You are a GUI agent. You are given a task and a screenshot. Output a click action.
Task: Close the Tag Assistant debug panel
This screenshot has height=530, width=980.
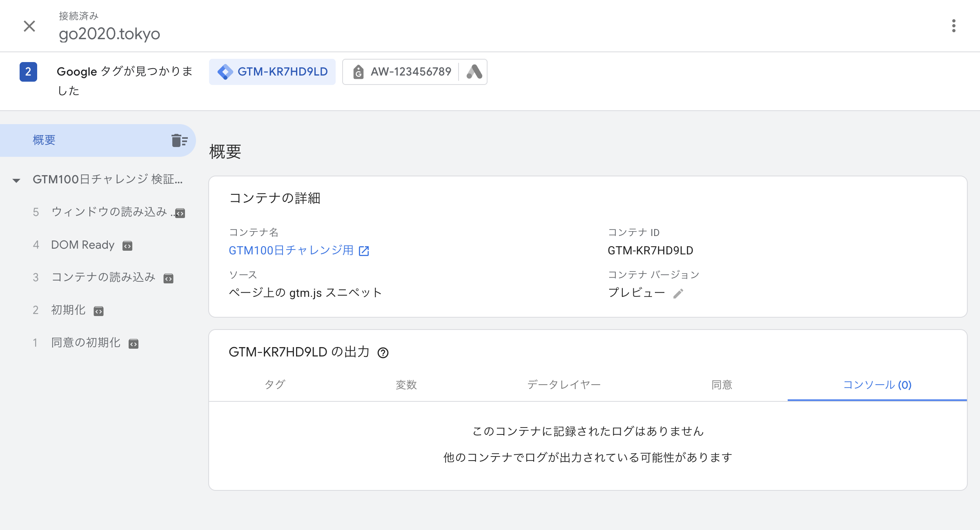29,26
